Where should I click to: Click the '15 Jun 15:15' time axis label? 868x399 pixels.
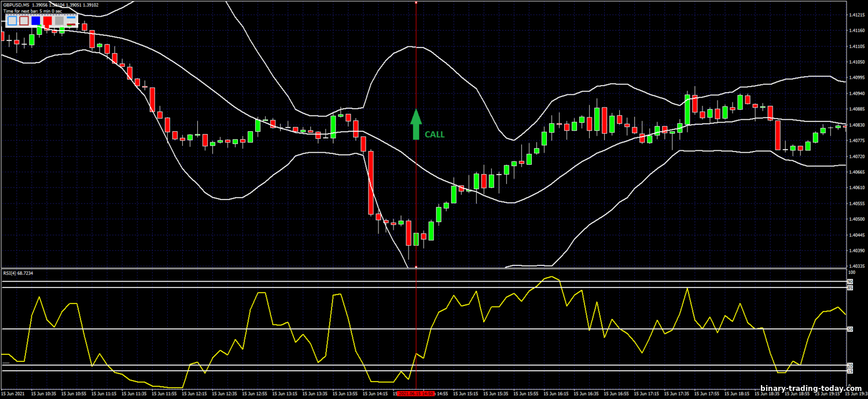466,393
